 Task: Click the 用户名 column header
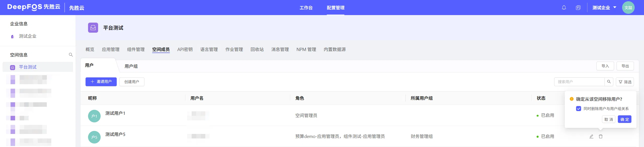click(x=197, y=98)
